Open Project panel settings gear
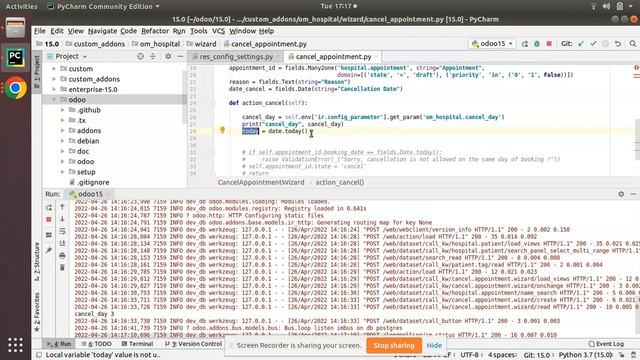 coord(168,56)
